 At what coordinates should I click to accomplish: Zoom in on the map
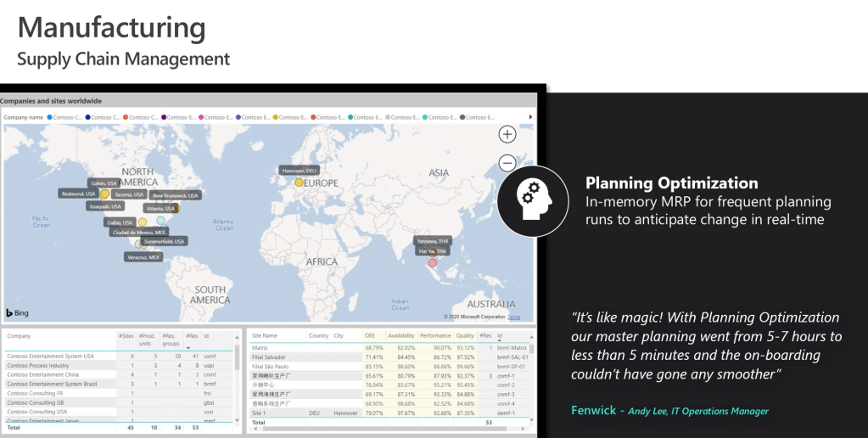pyautogui.click(x=507, y=134)
